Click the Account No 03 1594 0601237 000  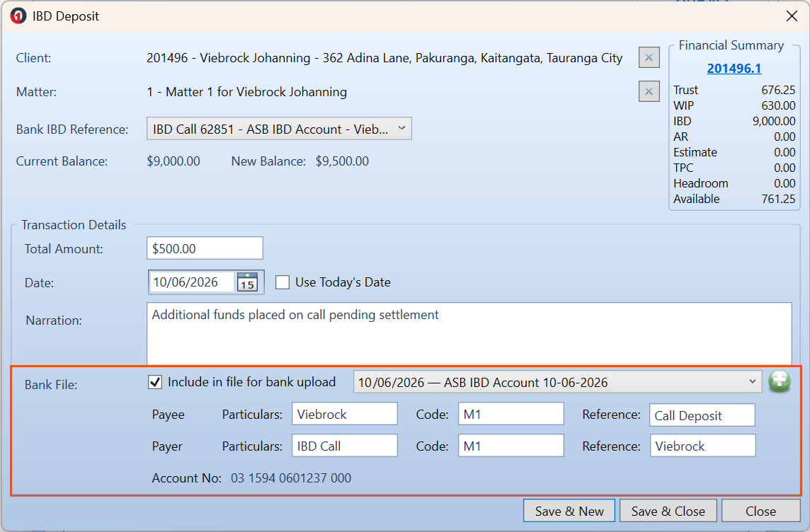click(x=291, y=478)
